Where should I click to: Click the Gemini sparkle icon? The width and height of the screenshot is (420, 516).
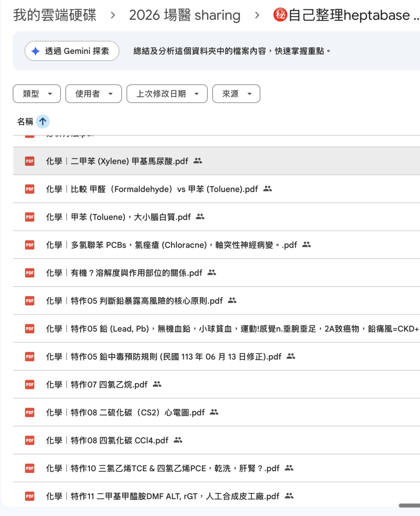tap(35, 51)
